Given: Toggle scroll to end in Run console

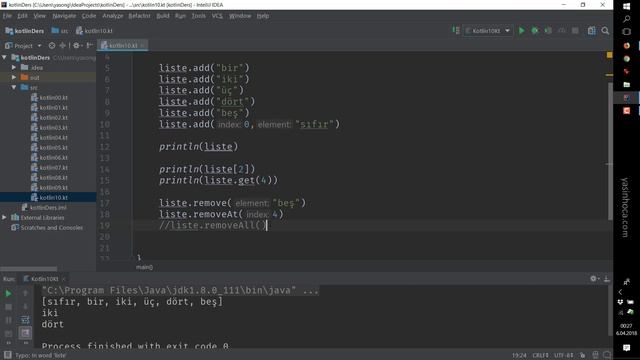Looking at the screenshot, I should (25, 333).
